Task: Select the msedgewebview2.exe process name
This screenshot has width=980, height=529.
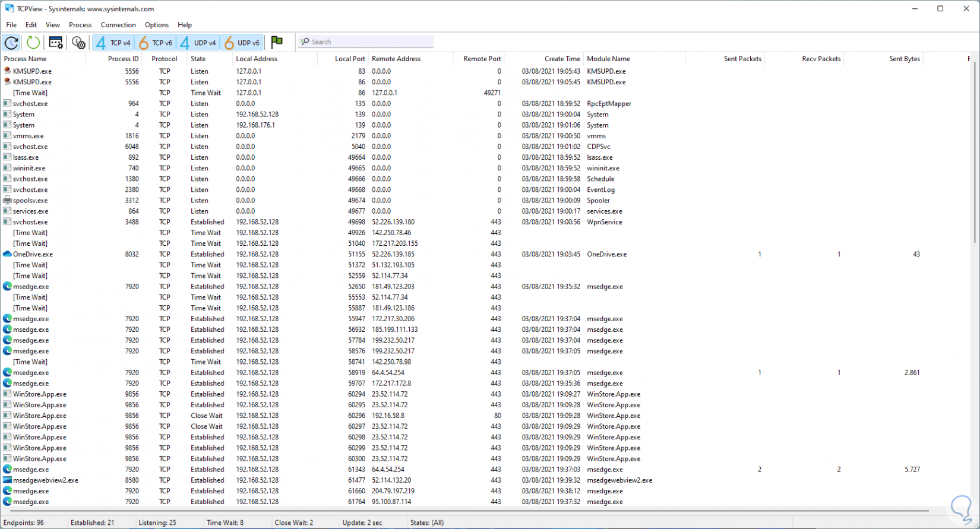Action: pos(46,480)
